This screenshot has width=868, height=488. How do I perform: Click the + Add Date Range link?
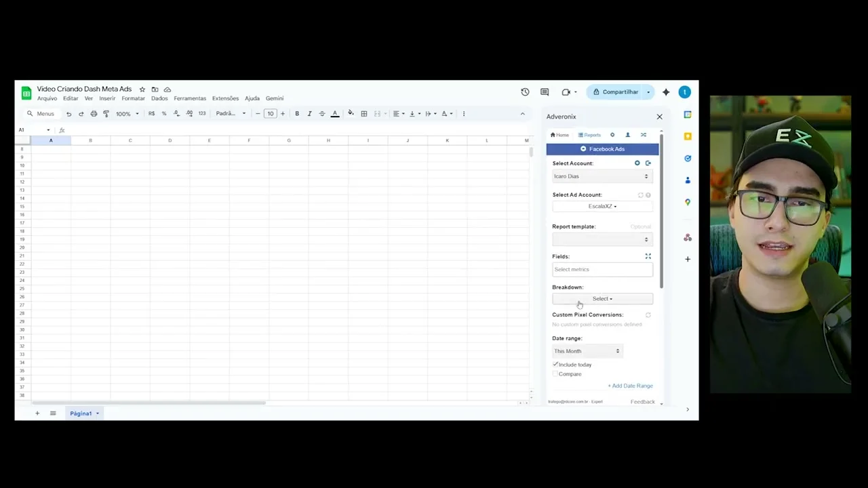click(x=630, y=386)
